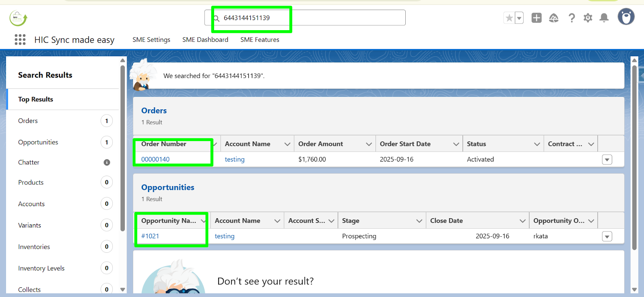Expand Close Date column menu
Image resolution: width=644 pixels, height=297 pixels.
coord(522,221)
